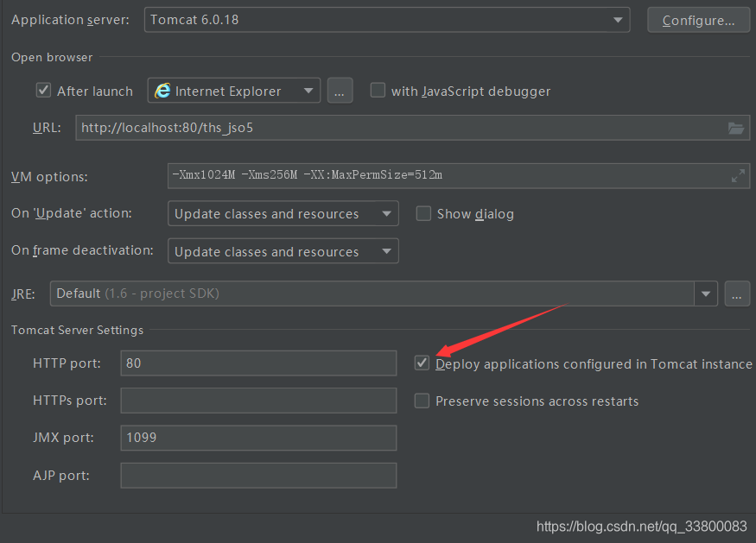Click into the VM options field

(x=459, y=175)
